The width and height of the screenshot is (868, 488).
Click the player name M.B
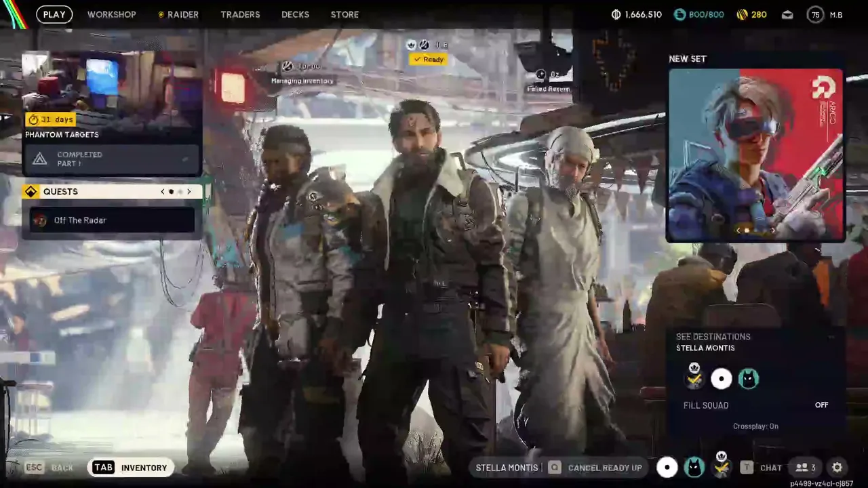(836, 15)
